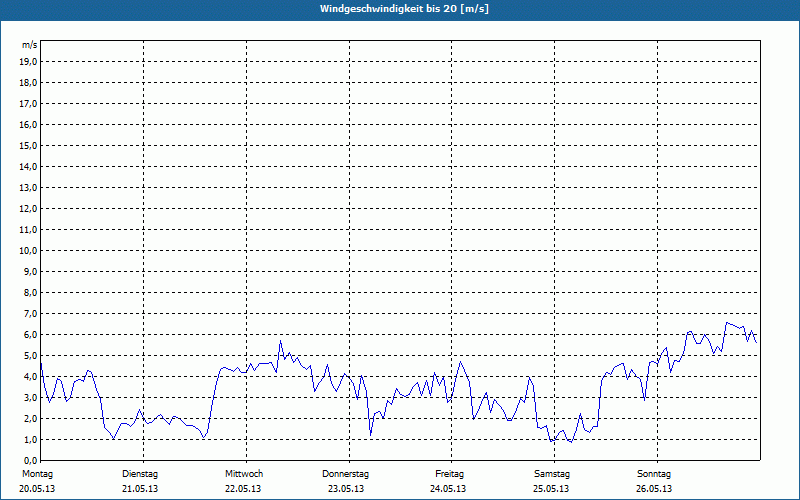Click the date 25.05.13

551,489
